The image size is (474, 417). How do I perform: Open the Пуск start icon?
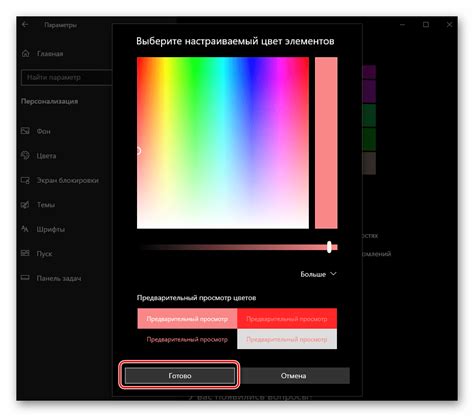(25, 253)
